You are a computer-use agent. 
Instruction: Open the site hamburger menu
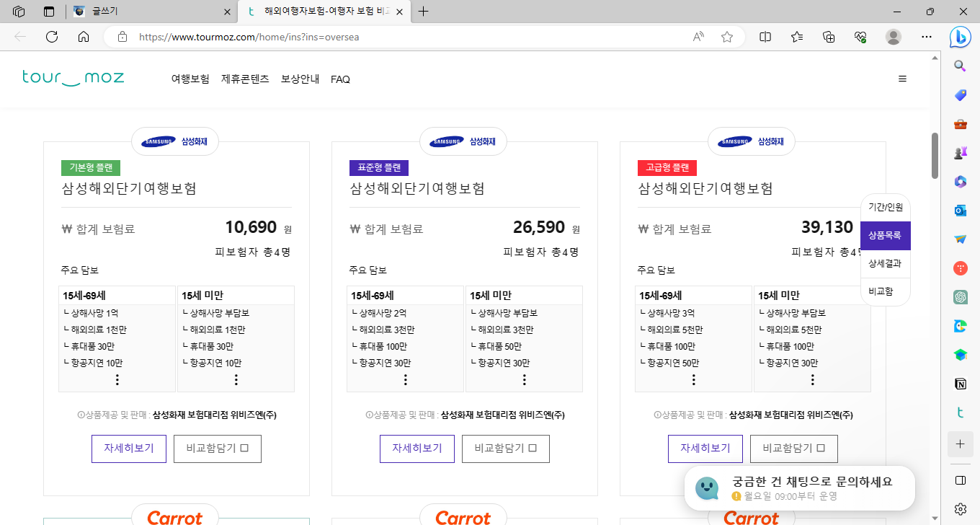click(x=902, y=79)
